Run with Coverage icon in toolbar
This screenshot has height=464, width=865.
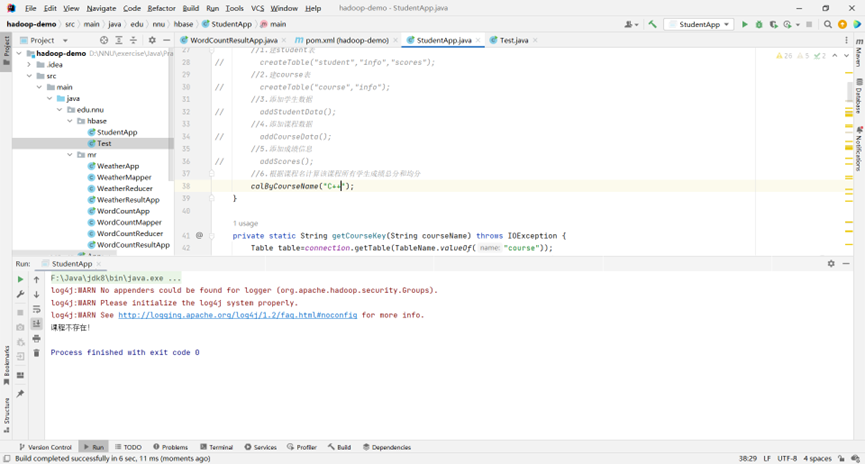pyautogui.click(x=773, y=24)
